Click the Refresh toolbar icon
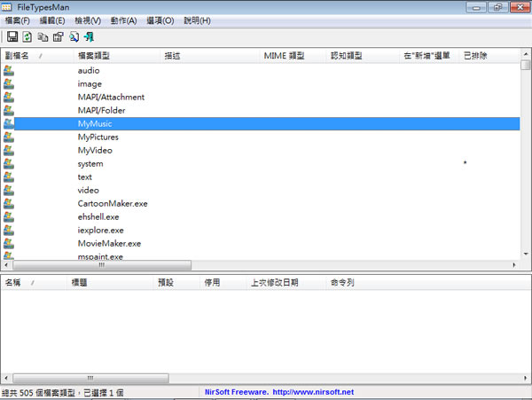 27,36
